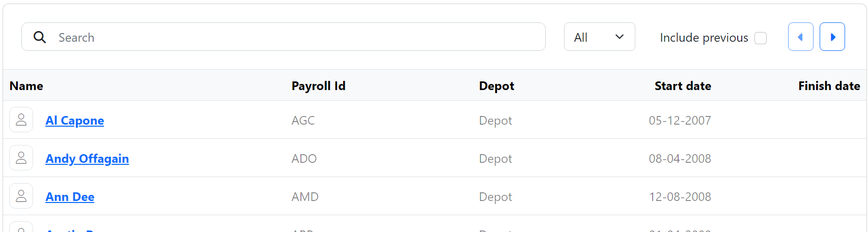Sort by the Name column header
Image resolution: width=868 pixels, height=232 pixels.
(x=26, y=86)
